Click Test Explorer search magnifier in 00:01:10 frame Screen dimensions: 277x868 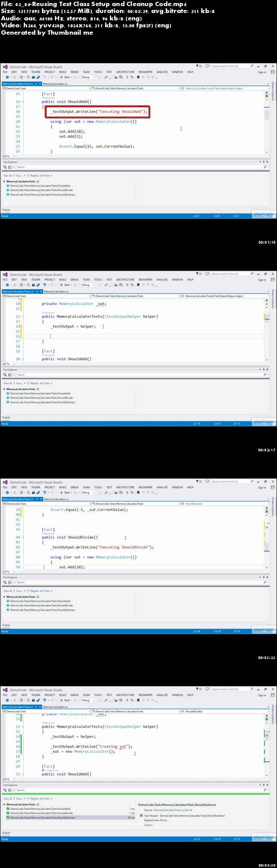(265, 167)
